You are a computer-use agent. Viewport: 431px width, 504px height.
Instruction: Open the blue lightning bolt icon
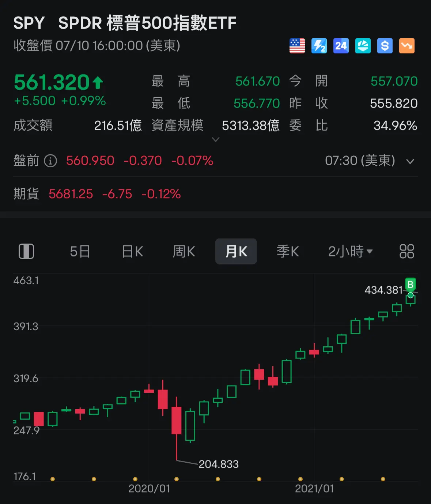[319, 46]
